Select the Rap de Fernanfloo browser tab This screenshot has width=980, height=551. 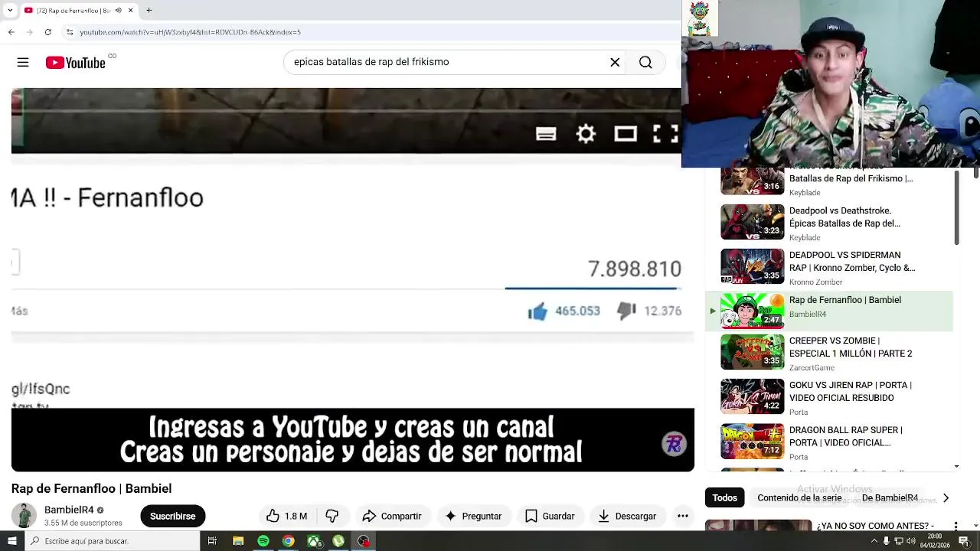(x=78, y=10)
